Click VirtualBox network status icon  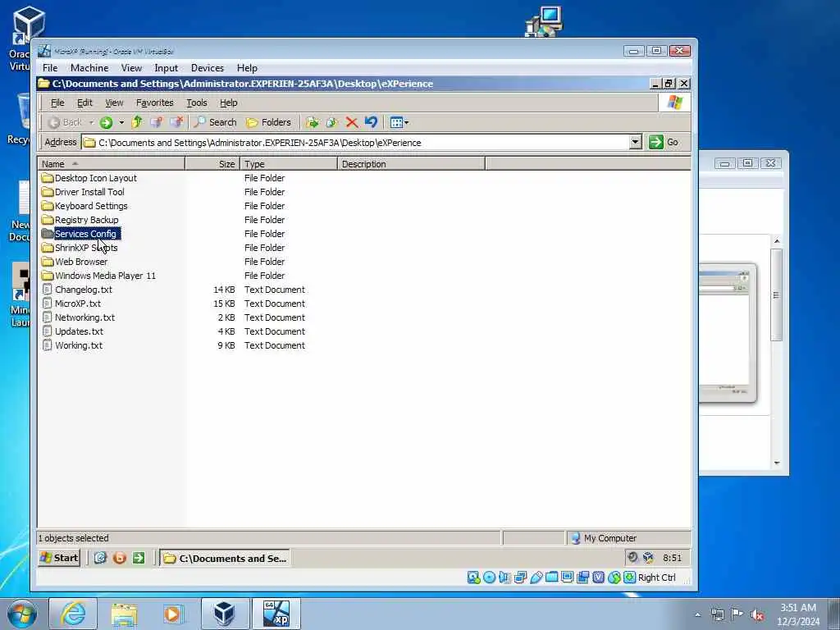(x=520, y=577)
